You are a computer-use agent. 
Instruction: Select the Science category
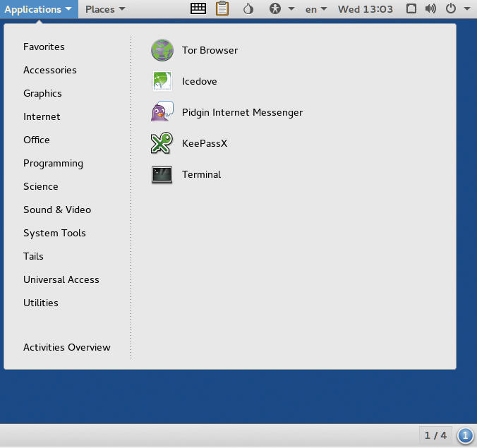click(41, 186)
